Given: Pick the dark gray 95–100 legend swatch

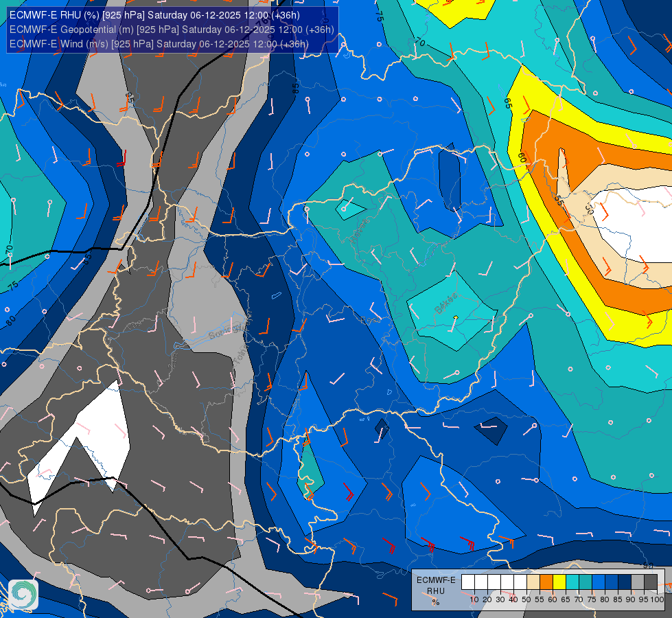Looking at the screenshot, I should pos(651,582).
